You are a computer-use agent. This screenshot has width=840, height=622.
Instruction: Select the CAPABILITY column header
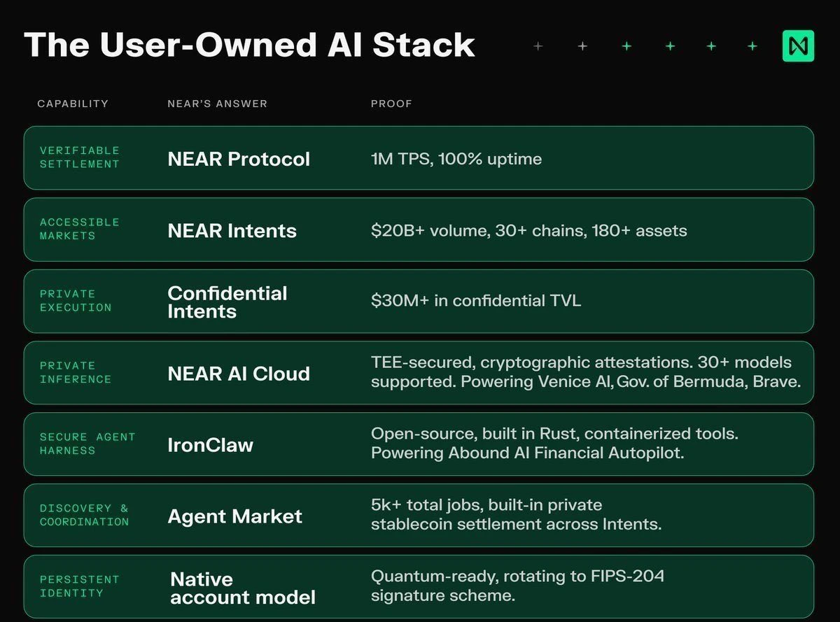pyautogui.click(x=73, y=104)
